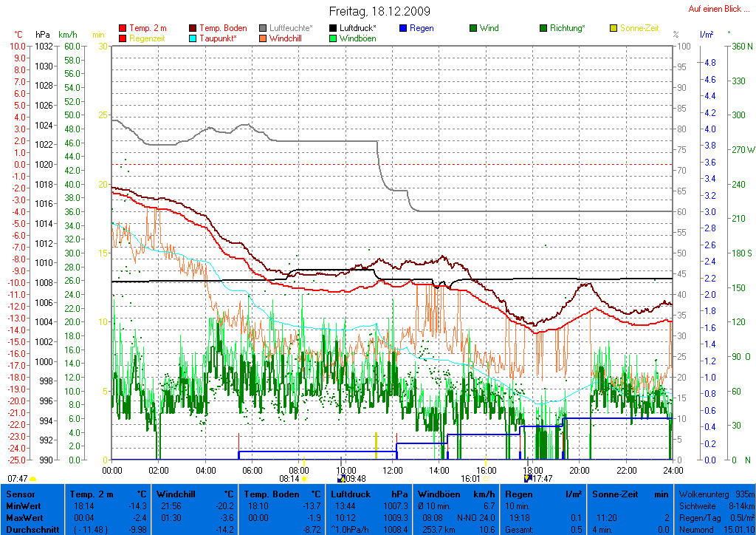Click the yellow sun icon at 07:47

tap(33, 479)
